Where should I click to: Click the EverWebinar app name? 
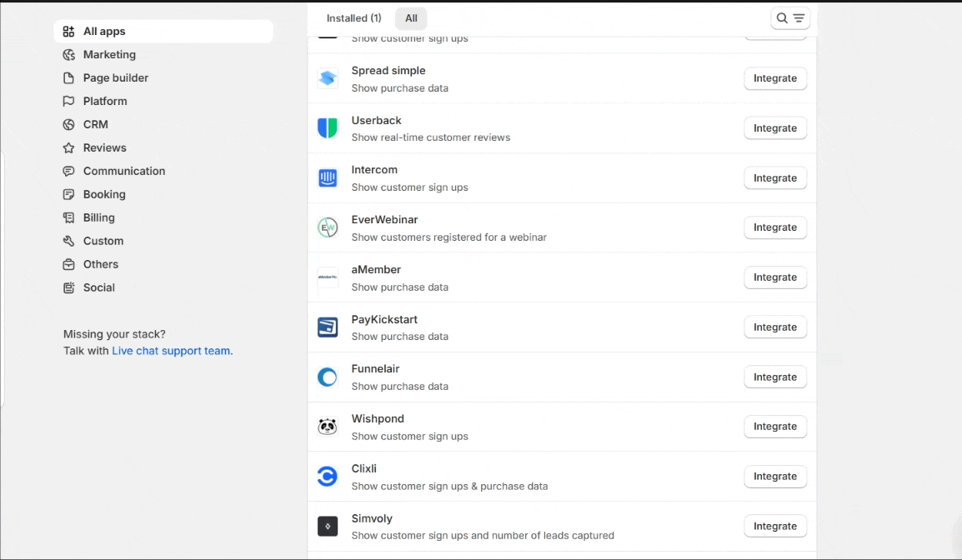tap(384, 220)
